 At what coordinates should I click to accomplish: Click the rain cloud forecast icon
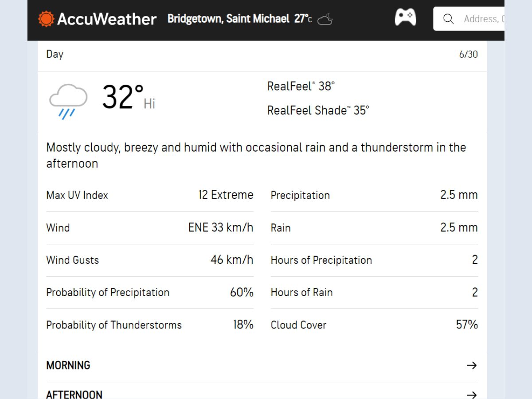click(68, 101)
